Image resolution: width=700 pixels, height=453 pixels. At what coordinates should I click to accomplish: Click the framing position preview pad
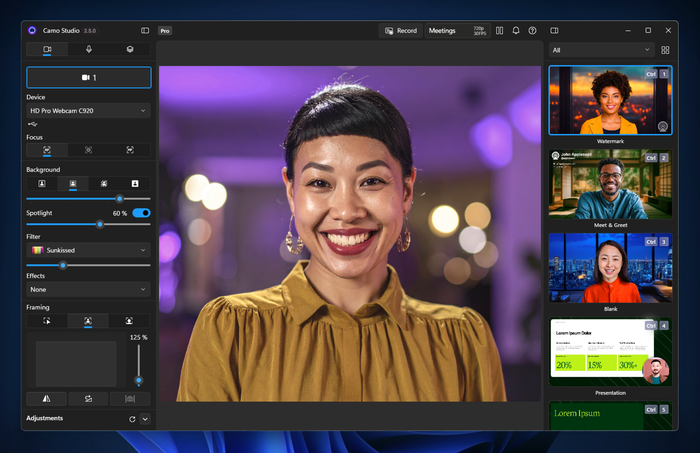76,364
